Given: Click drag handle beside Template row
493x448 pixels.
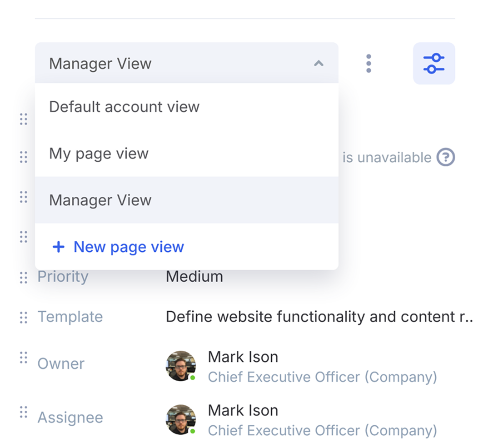Looking at the screenshot, I should pyautogui.click(x=24, y=317).
